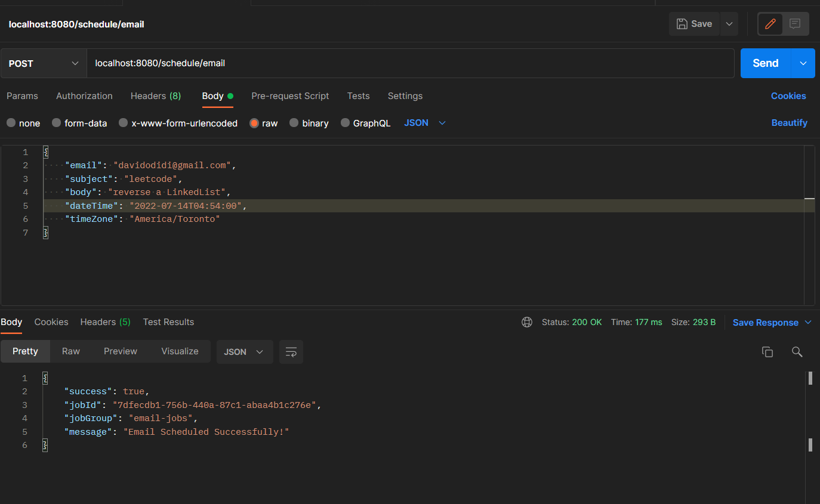Click the response search magnifier icon
This screenshot has width=820, height=504.
click(797, 352)
